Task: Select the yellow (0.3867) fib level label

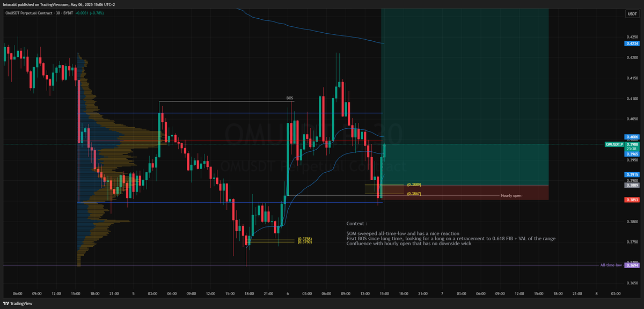Action: tap(413, 193)
